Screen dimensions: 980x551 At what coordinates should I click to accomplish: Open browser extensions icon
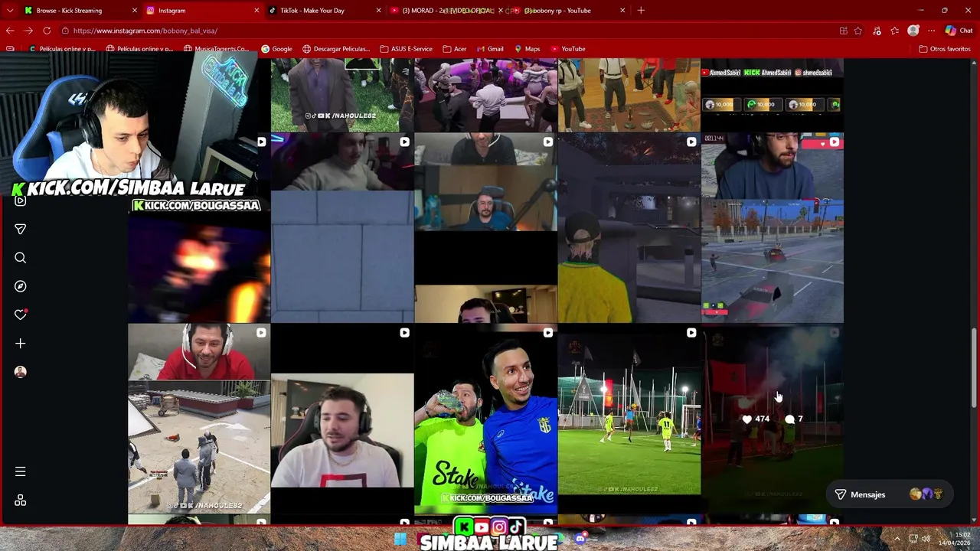[x=877, y=31]
